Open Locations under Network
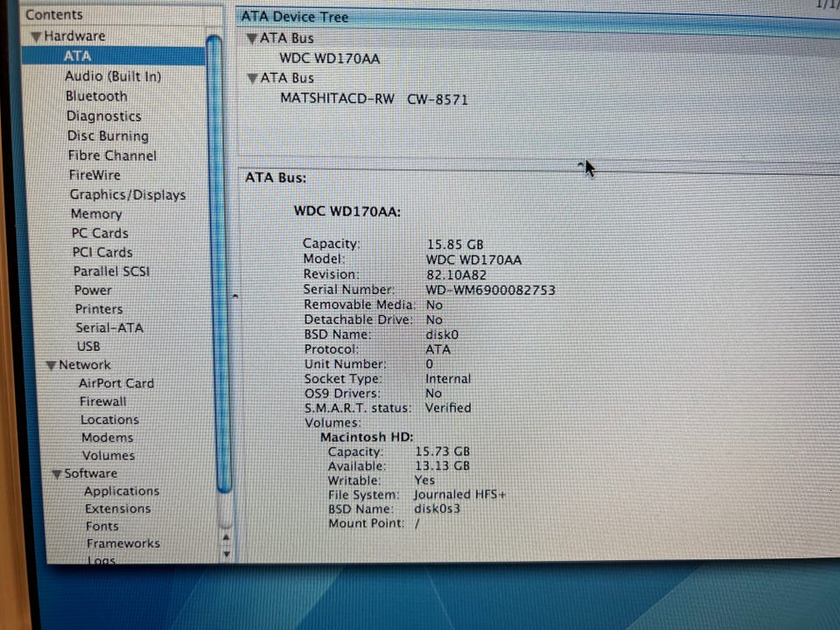Viewport: 840px width, 630px height. pos(110,419)
